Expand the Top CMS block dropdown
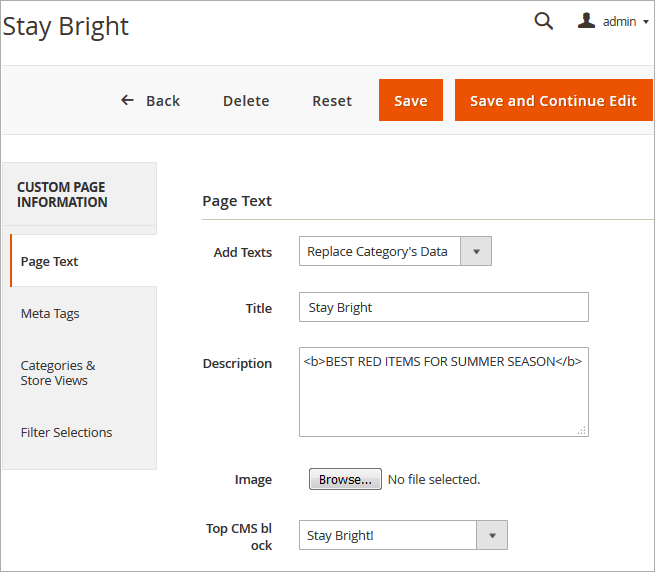Viewport: 655px width, 572px height. tap(403, 536)
